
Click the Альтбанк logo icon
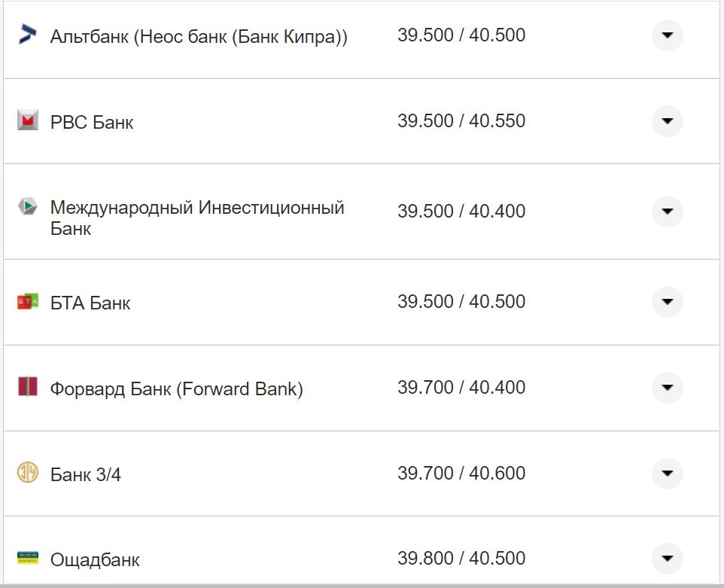point(26,34)
